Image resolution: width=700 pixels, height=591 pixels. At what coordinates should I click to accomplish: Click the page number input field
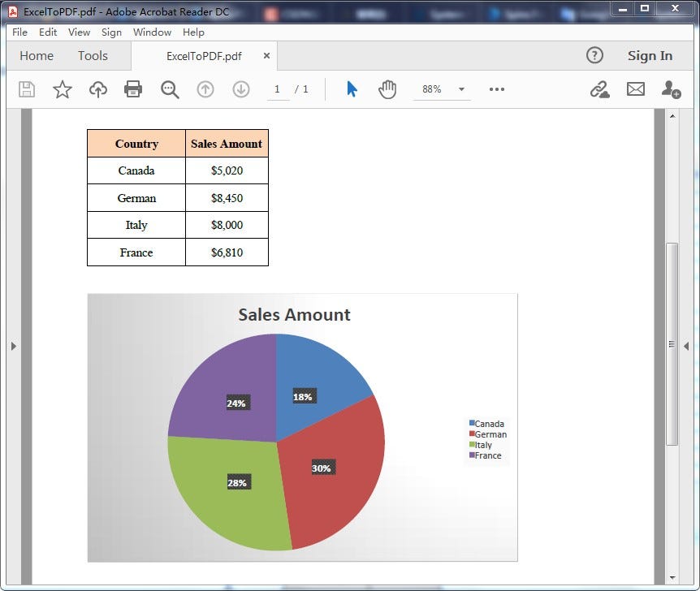277,89
